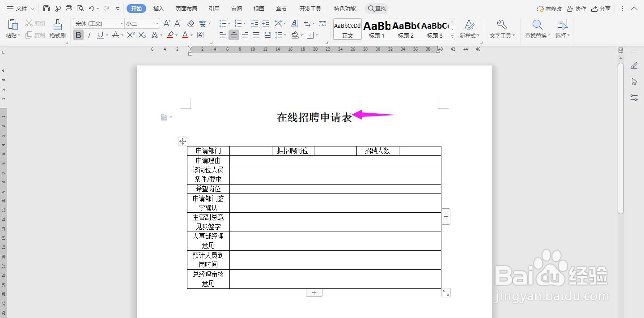Expand the styles gallery more arrow
The image size is (644, 318).
453,37
